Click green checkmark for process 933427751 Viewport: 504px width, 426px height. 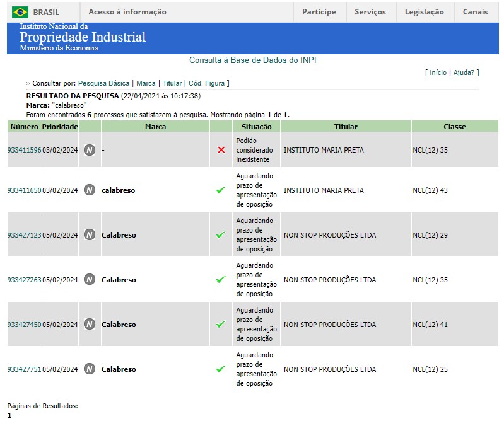(x=221, y=369)
